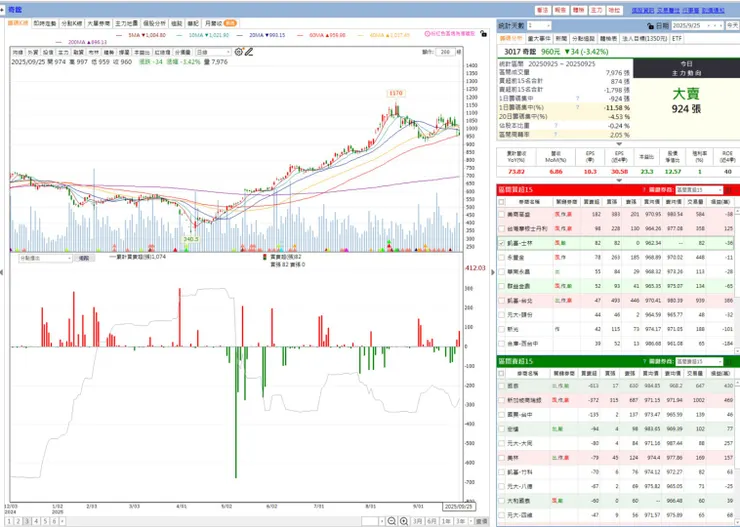Image resolution: width=740 pixels, height=527 pixels.
Task: Click the scroll-down arrow of the buy table
Action: pyautogui.click(x=737, y=351)
